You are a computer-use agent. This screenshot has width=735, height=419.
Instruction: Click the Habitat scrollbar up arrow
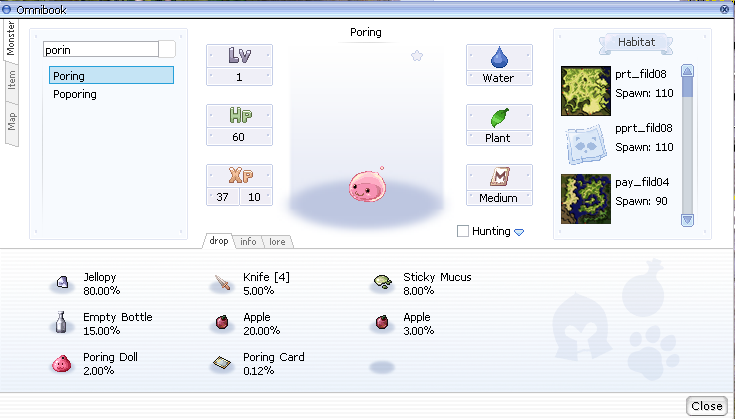click(x=687, y=71)
